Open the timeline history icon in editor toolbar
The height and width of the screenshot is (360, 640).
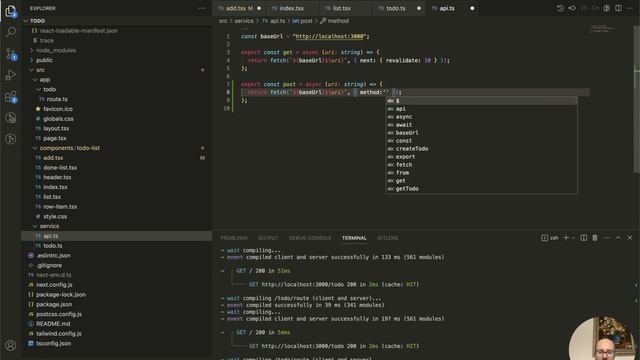[x=560, y=8]
